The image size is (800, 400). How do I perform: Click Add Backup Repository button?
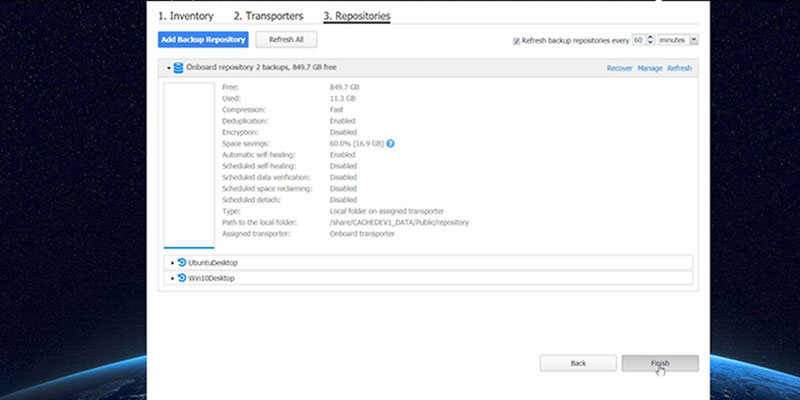[x=203, y=40]
